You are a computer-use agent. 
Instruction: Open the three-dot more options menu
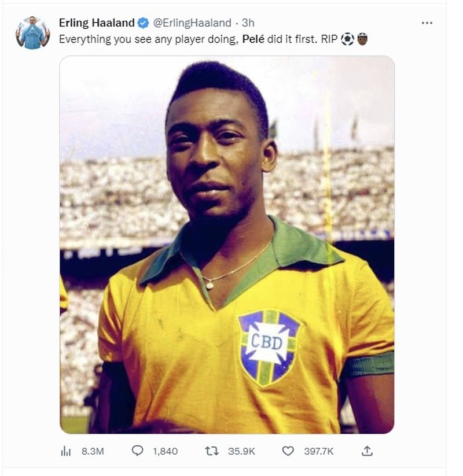pos(427,23)
